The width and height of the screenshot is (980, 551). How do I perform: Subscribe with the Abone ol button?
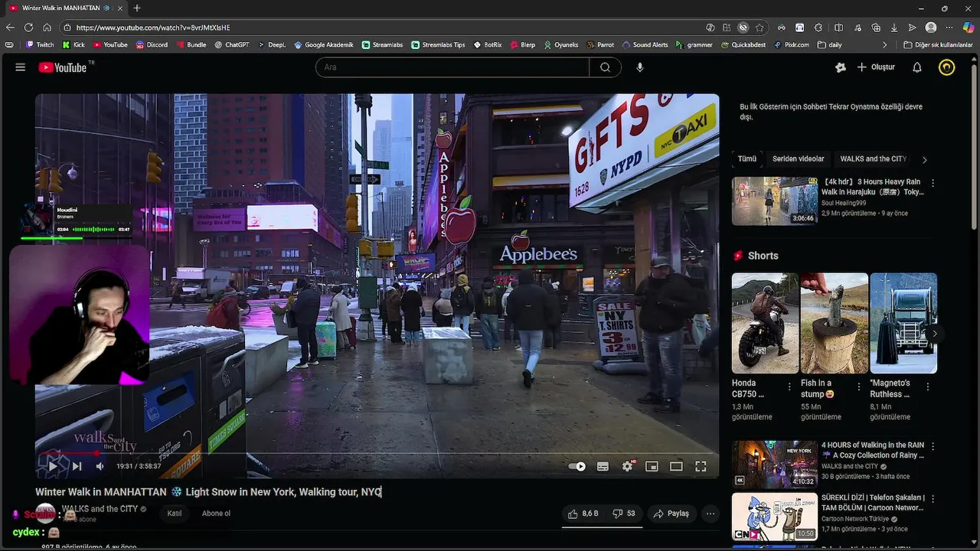[216, 514]
